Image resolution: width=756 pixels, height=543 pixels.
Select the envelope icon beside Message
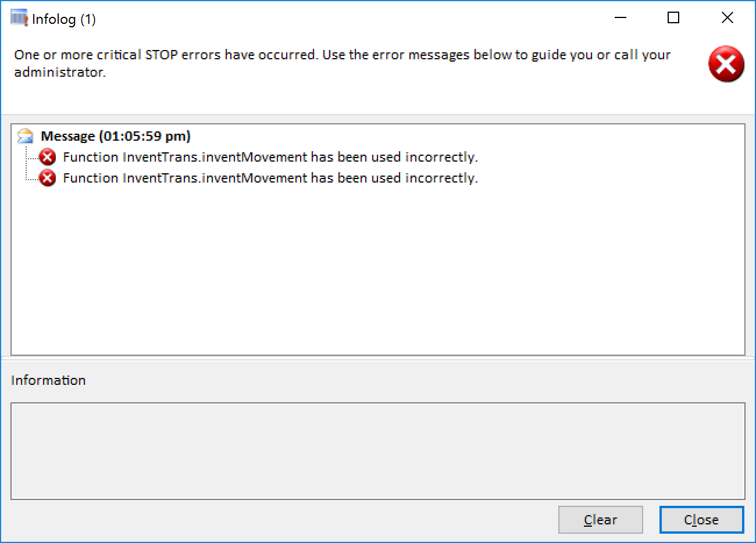coord(25,136)
